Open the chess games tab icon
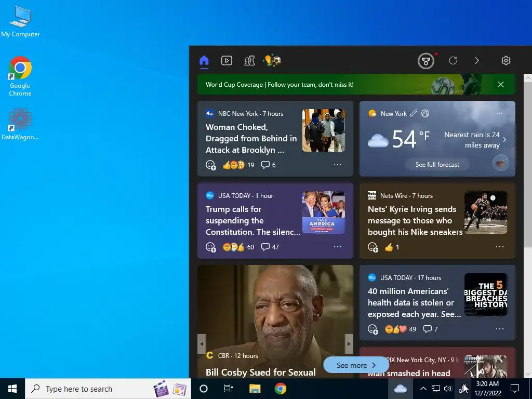532x399 pixels. [249, 61]
